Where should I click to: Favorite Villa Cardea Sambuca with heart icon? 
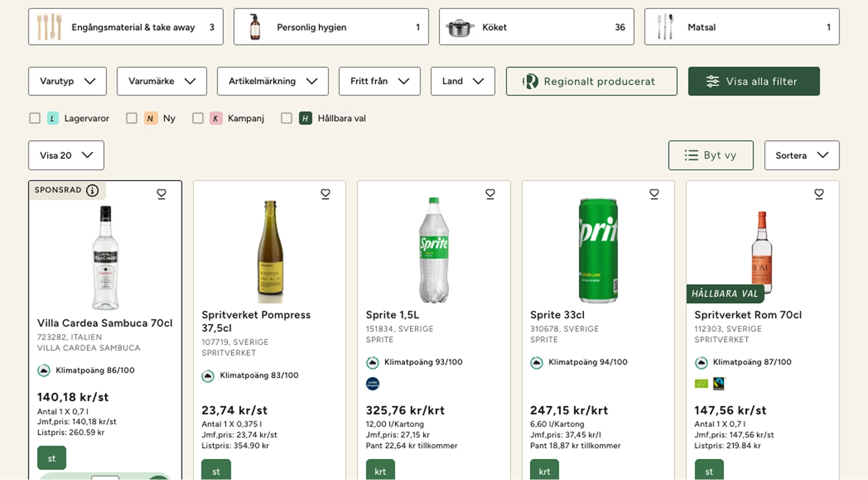(x=161, y=194)
